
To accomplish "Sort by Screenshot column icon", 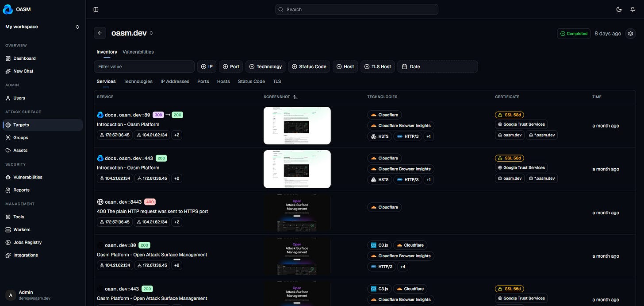I will (295, 97).
